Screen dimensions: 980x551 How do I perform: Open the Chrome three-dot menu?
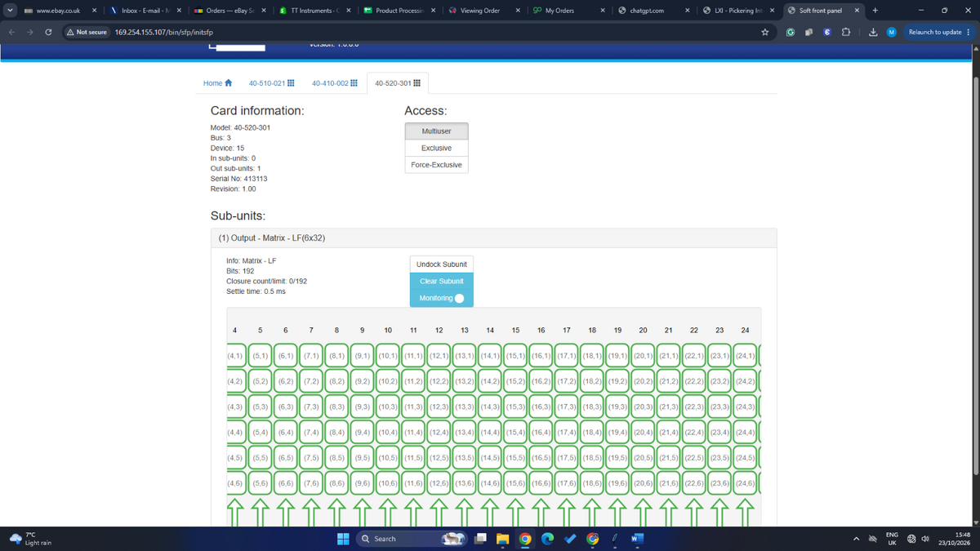coord(969,32)
